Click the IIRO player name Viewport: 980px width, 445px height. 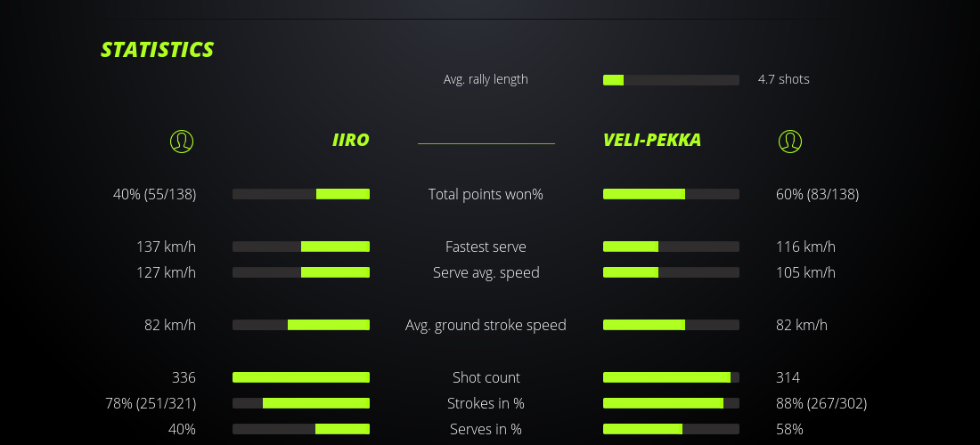[x=350, y=141]
